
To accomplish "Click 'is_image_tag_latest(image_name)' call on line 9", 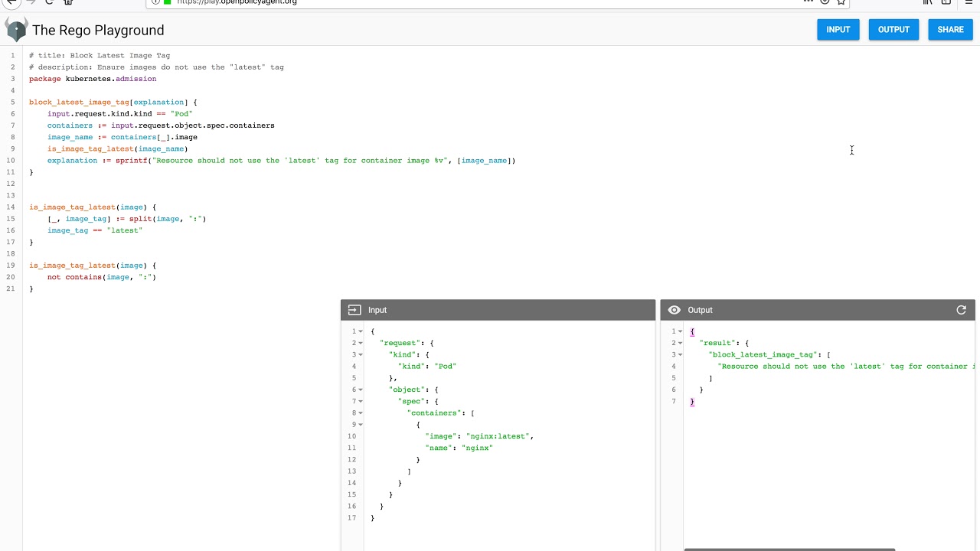I will point(117,149).
